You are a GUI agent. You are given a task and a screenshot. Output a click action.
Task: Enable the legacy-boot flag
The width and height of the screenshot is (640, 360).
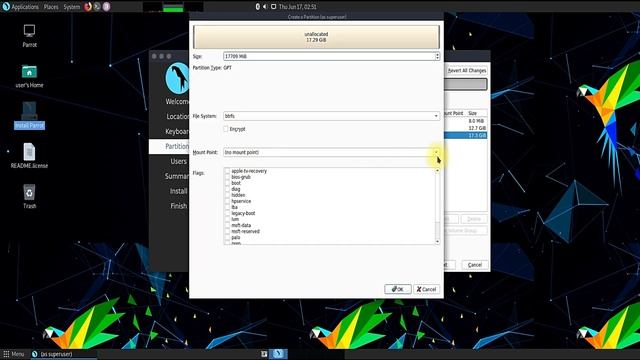(x=227, y=213)
